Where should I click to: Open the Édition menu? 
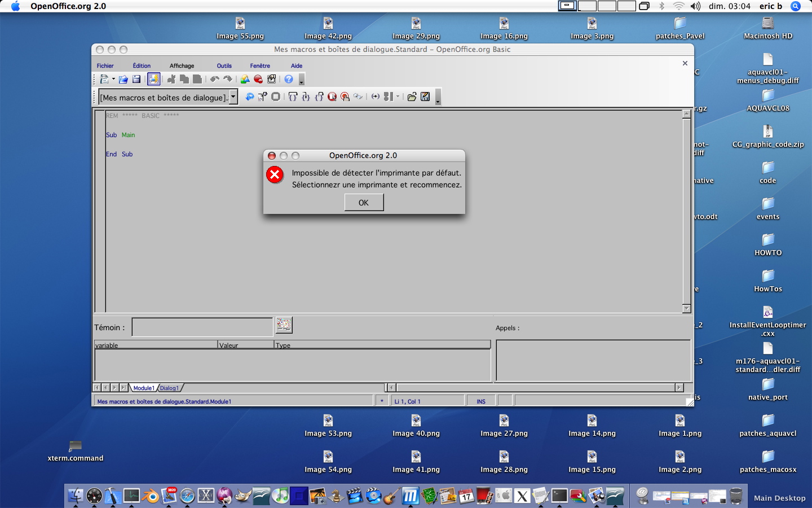point(142,66)
